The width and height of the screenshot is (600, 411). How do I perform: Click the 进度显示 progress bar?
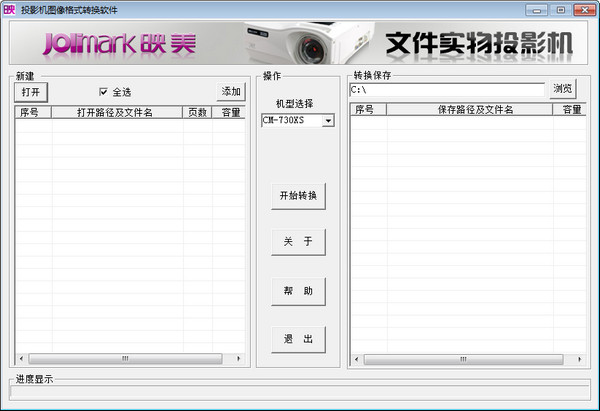(300, 392)
